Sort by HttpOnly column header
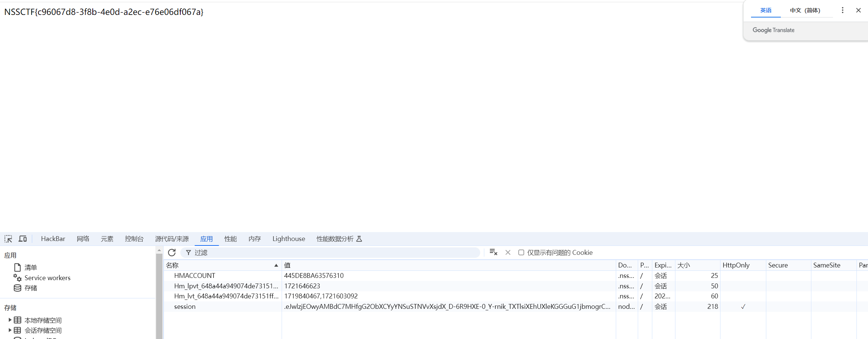The width and height of the screenshot is (868, 339). pyautogui.click(x=743, y=265)
